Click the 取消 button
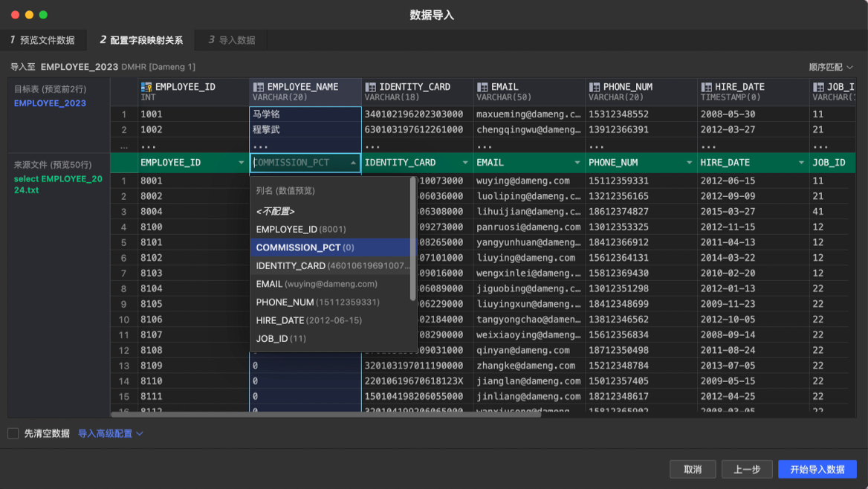The width and height of the screenshot is (868, 489). coord(692,469)
